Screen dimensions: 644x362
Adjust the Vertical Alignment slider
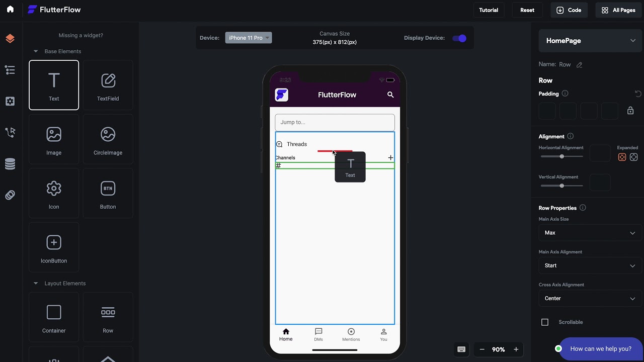point(562,186)
